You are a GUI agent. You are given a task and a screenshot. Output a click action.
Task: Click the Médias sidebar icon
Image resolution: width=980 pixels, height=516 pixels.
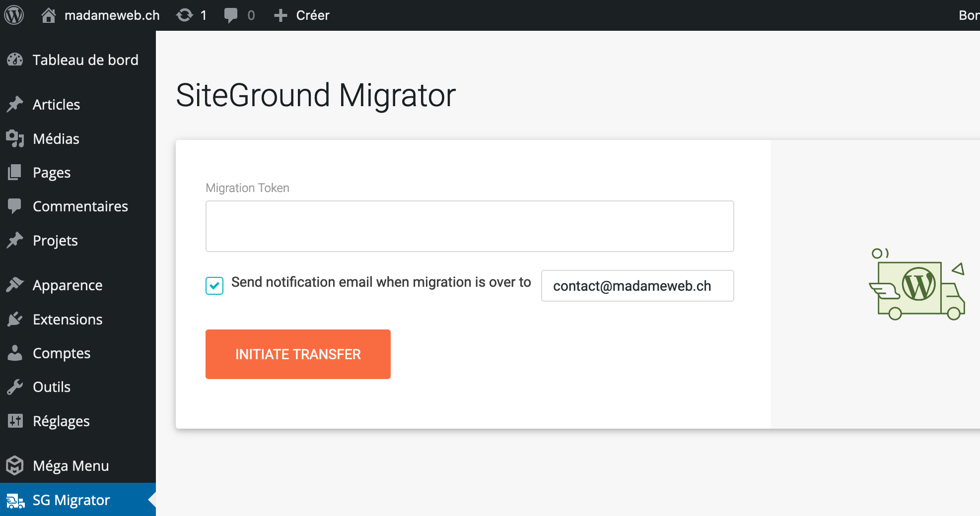(15, 139)
